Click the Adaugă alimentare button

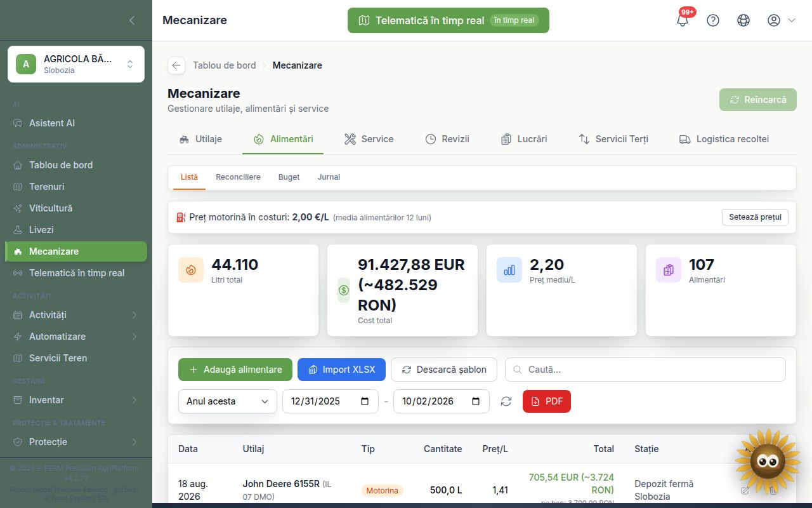[x=235, y=370]
